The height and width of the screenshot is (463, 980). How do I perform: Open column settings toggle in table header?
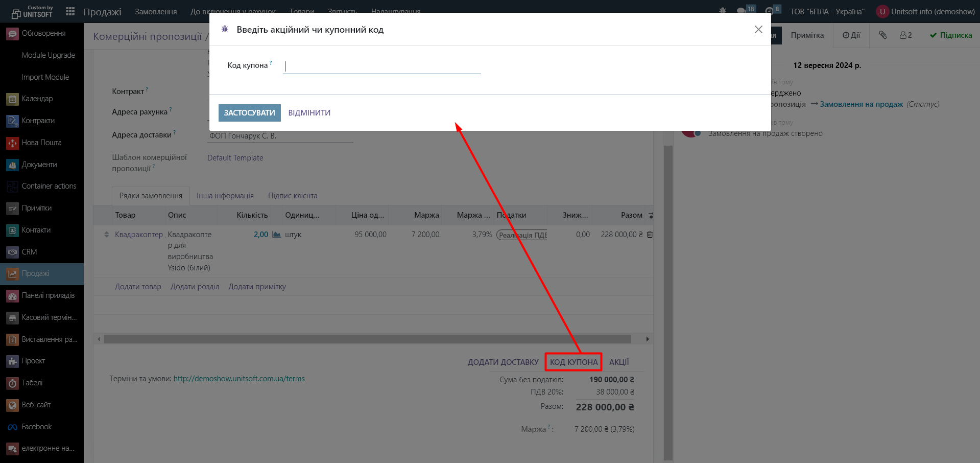pos(651,215)
